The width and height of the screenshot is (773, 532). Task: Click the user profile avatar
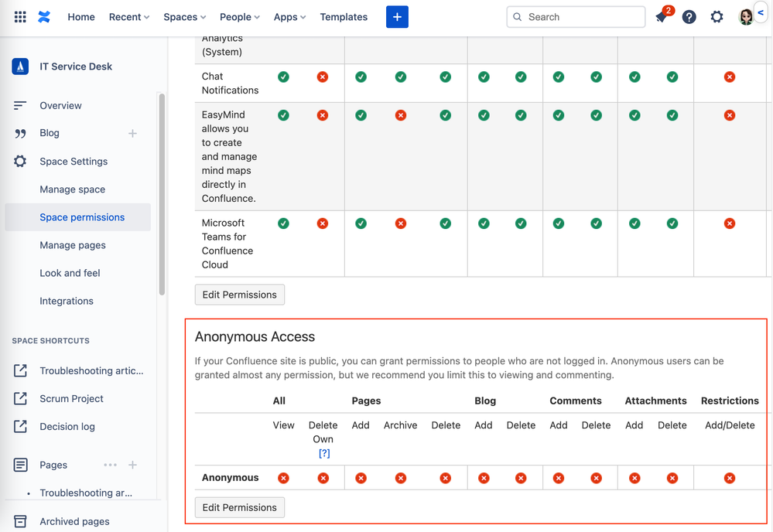pos(745,17)
